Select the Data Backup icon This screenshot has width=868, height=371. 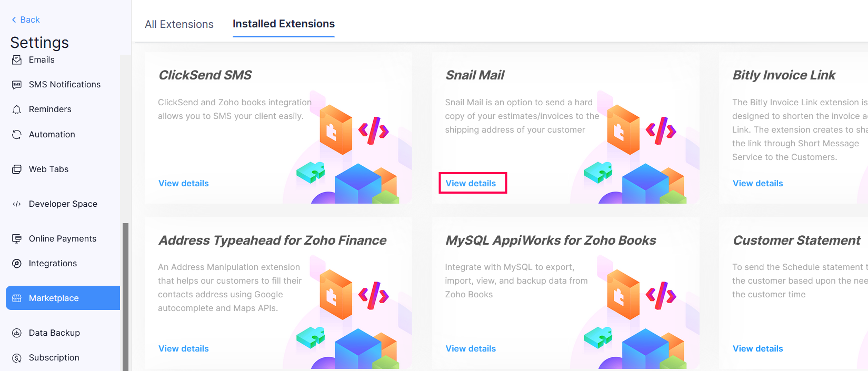(x=16, y=333)
